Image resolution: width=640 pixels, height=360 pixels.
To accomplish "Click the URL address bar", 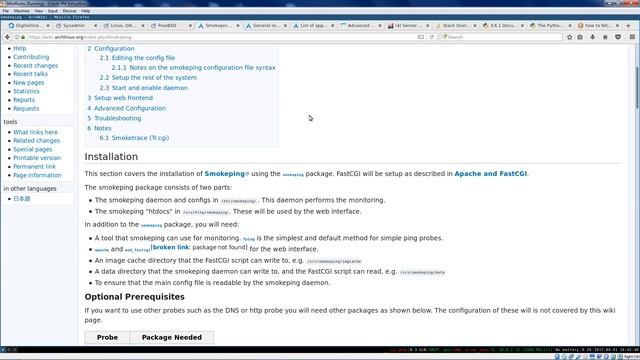I will point(220,37).
